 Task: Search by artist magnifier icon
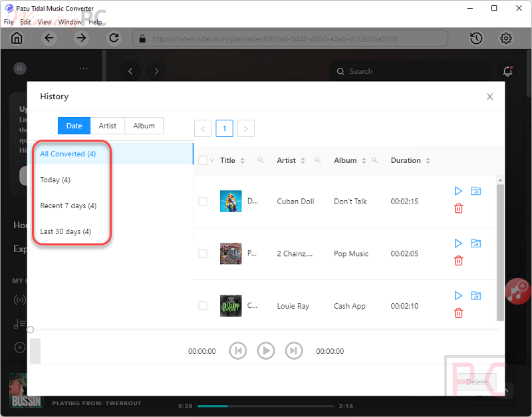(x=318, y=160)
